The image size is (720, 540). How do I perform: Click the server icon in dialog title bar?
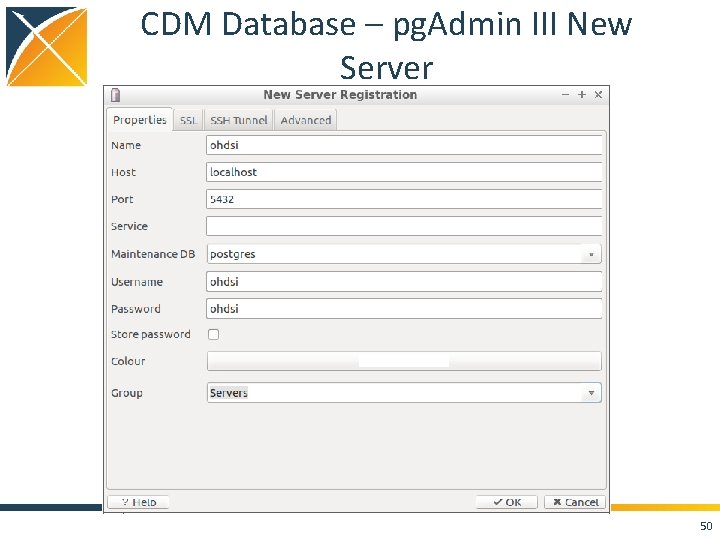(115, 95)
